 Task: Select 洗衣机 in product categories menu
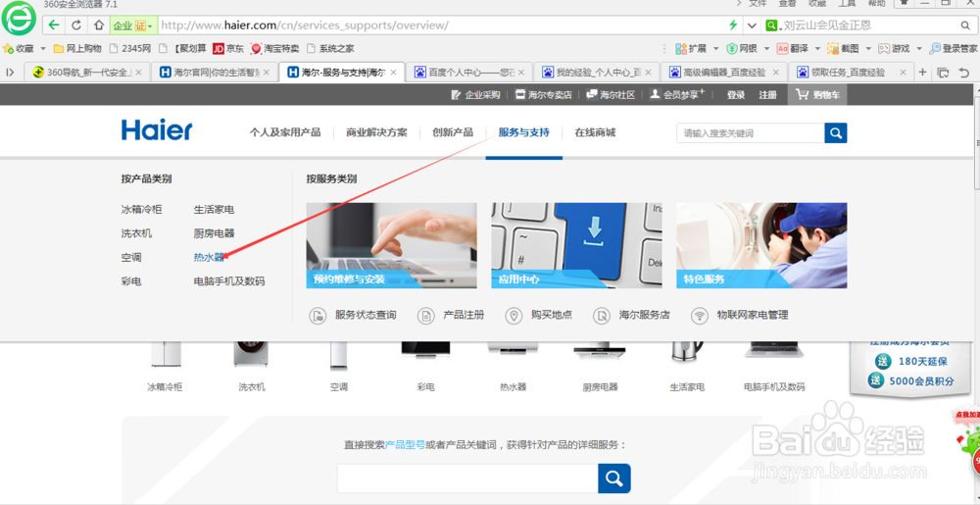136,233
